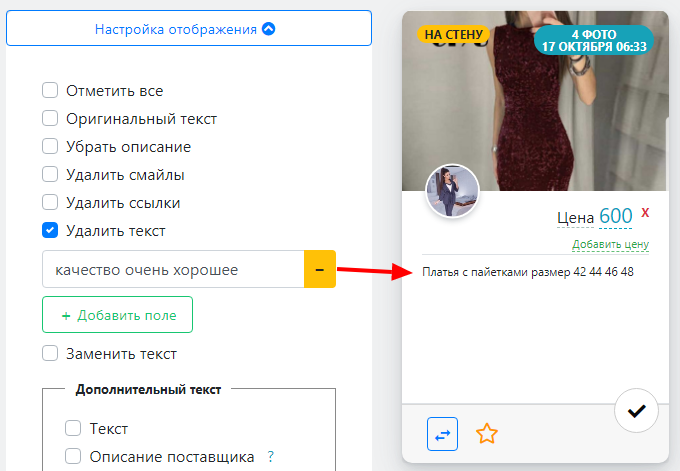Uncheck the Удалить текст checkbox
This screenshot has width=680, height=471.
point(50,231)
